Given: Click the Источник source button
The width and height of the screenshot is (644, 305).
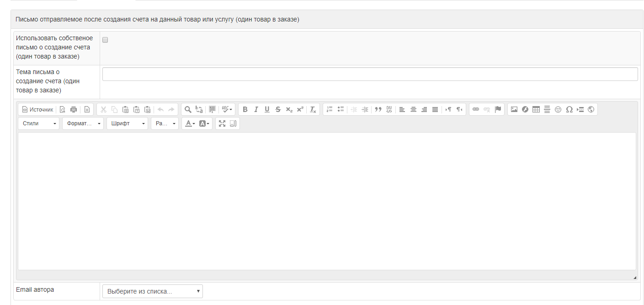Looking at the screenshot, I should (37, 110).
